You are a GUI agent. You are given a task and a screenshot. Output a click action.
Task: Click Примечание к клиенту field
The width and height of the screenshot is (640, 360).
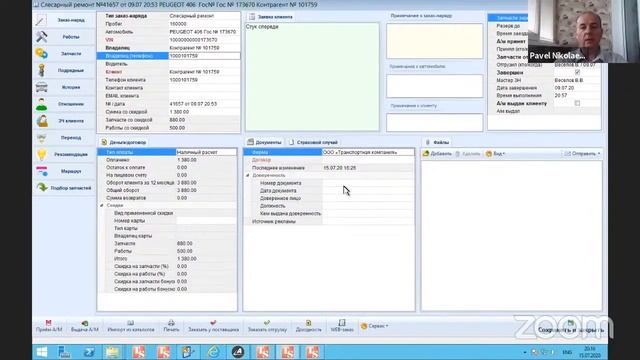click(435, 122)
